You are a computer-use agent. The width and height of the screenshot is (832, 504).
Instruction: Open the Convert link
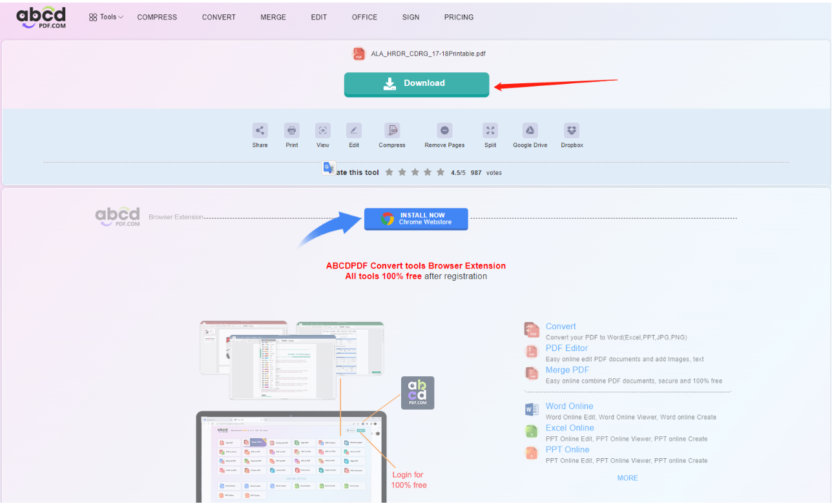tap(561, 327)
